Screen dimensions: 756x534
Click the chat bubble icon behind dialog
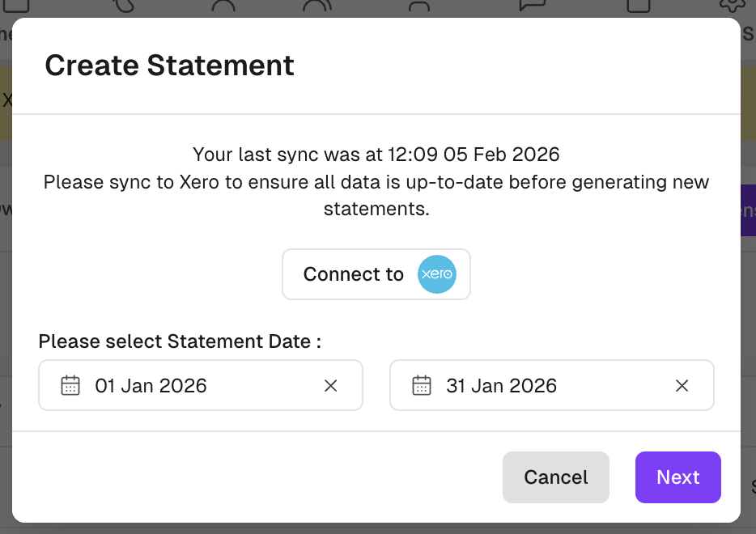tap(532, 6)
